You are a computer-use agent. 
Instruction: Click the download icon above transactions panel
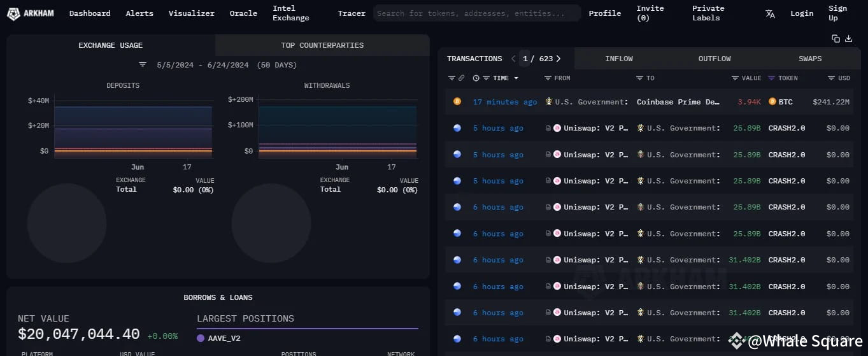(x=848, y=39)
